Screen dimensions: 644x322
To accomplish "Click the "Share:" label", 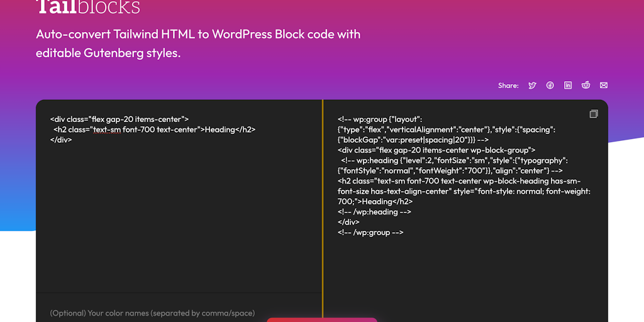I will [508, 86].
